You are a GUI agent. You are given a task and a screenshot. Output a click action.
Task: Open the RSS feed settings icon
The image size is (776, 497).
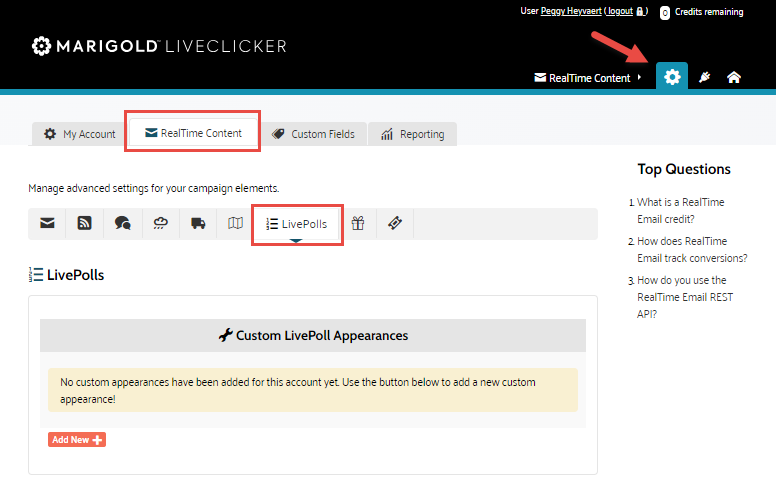coord(85,224)
